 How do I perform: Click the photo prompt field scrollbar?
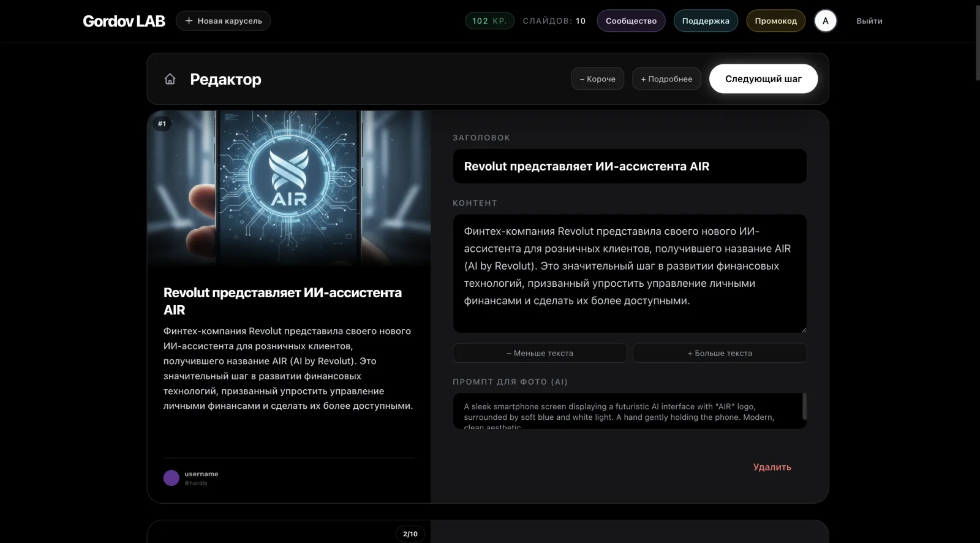click(x=804, y=407)
